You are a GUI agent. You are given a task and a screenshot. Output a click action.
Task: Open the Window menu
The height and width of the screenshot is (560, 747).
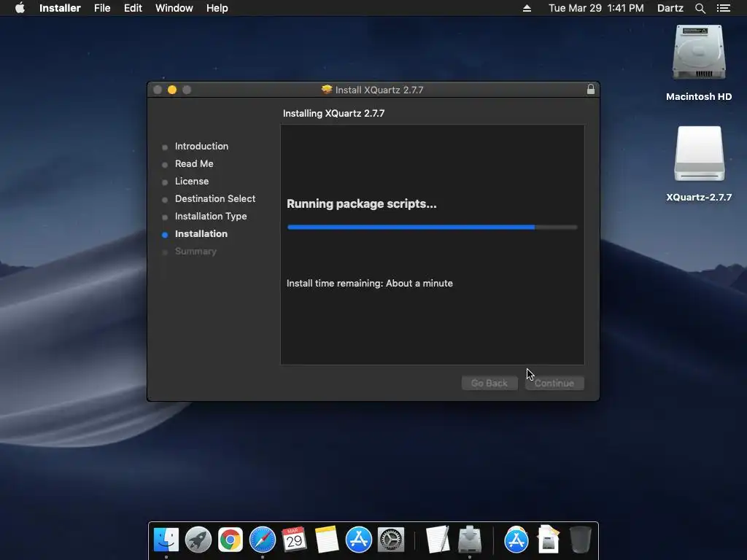pos(174,8)
